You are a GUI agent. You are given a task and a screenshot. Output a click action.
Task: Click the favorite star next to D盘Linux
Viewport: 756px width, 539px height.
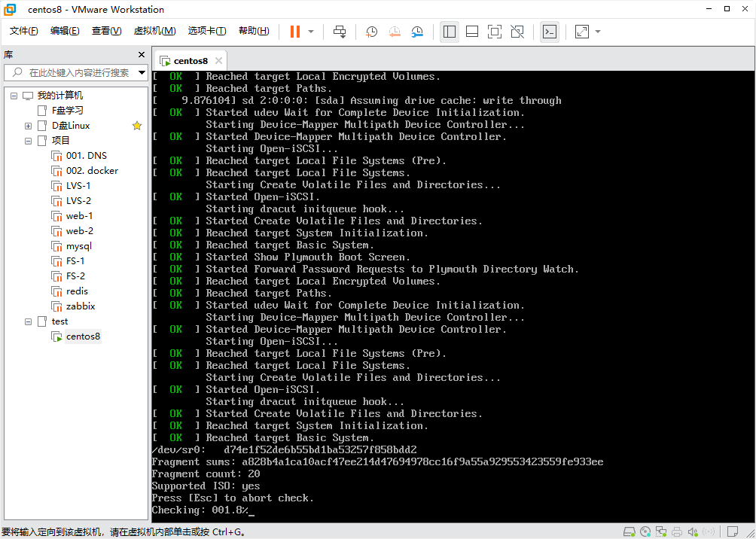(137, 126)
